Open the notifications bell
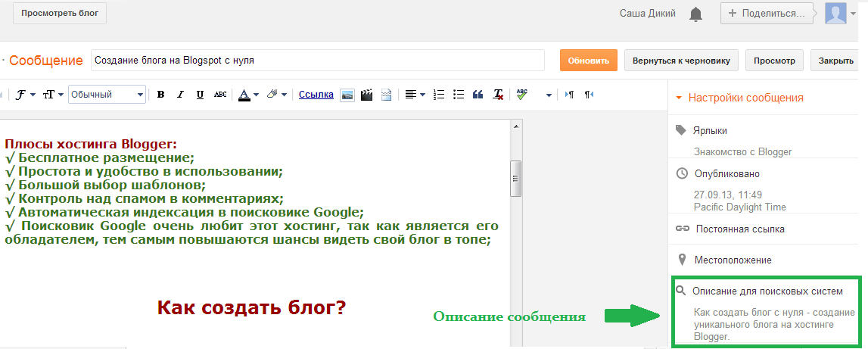 click(696, 14)
